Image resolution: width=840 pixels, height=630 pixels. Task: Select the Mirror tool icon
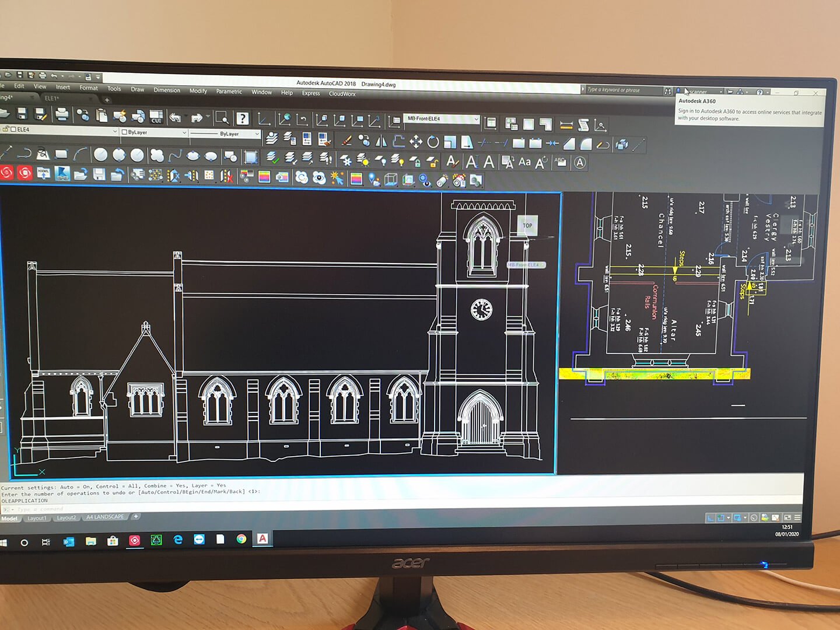tap(381, 141)
